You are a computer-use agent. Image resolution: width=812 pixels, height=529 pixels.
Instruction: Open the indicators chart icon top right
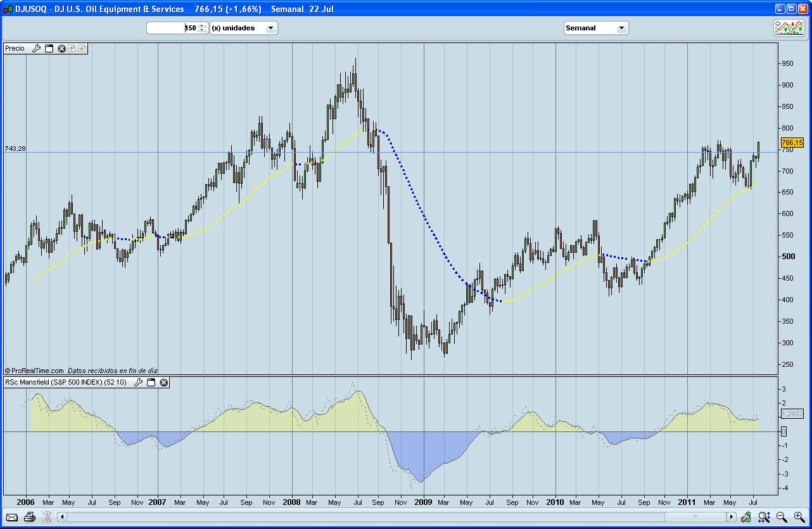point(789,27)
